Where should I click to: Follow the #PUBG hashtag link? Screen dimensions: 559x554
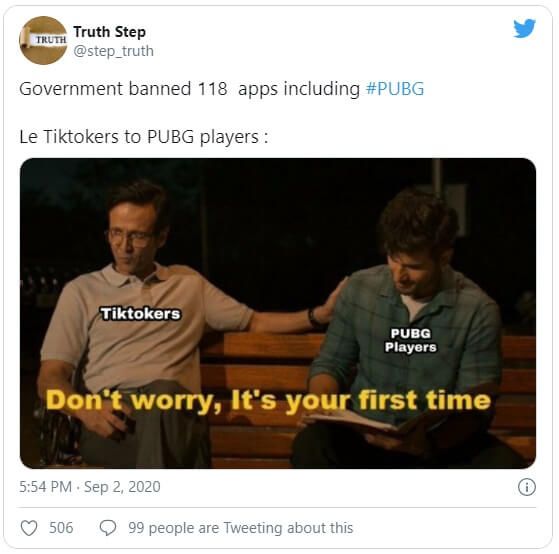click(x=395, y=89)
